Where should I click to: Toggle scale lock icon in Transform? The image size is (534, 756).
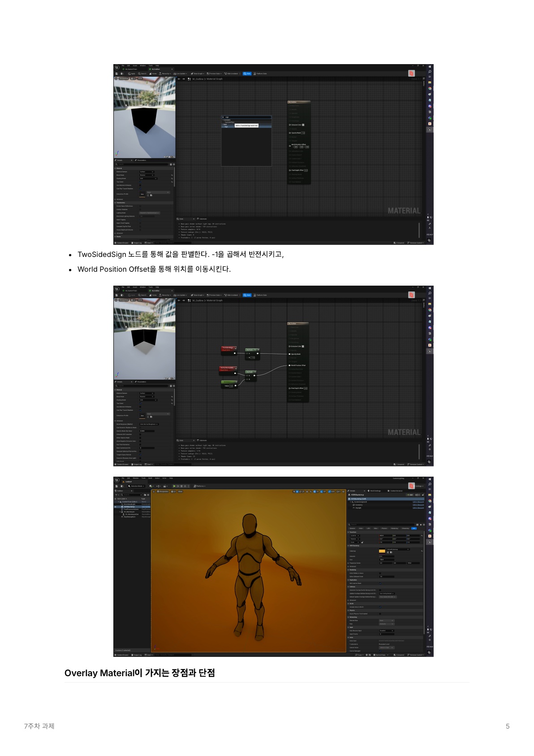[x=362, y=542]
